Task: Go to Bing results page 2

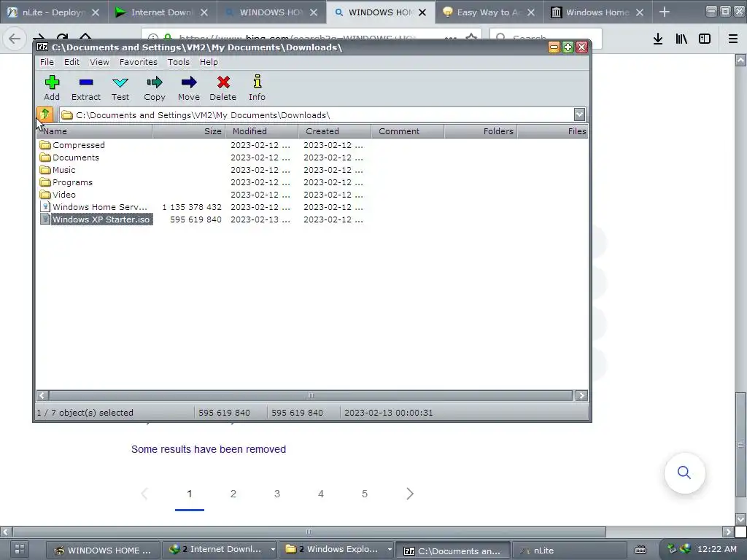Action: tap(233, 494)
